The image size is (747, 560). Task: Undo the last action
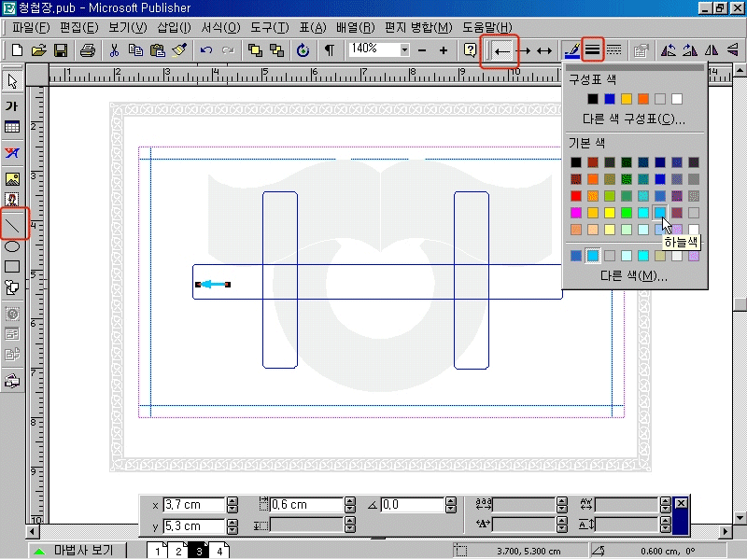(x=205, y=50)
